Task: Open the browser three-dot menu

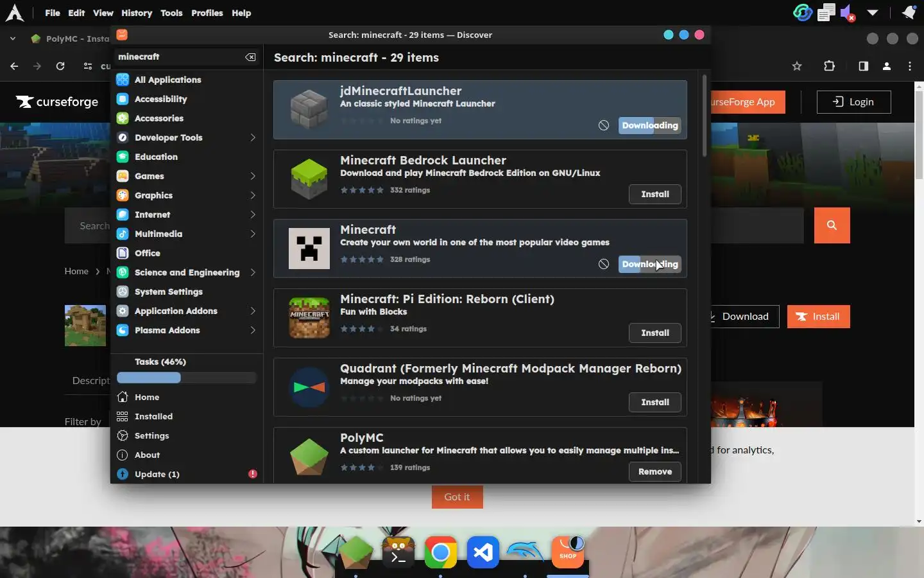Action: (910, 66)
